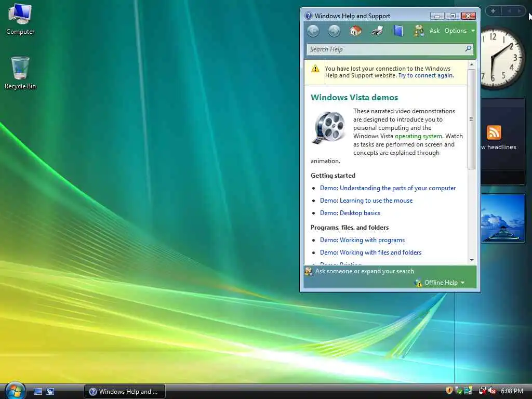
Task: Click help pane scrollbar up arrow
Action: [472, 64]
